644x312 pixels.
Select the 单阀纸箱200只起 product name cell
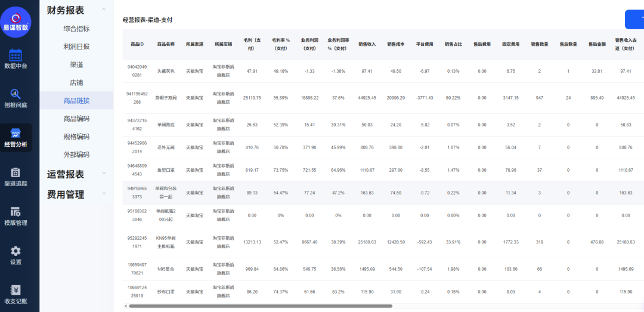point(166,215)
